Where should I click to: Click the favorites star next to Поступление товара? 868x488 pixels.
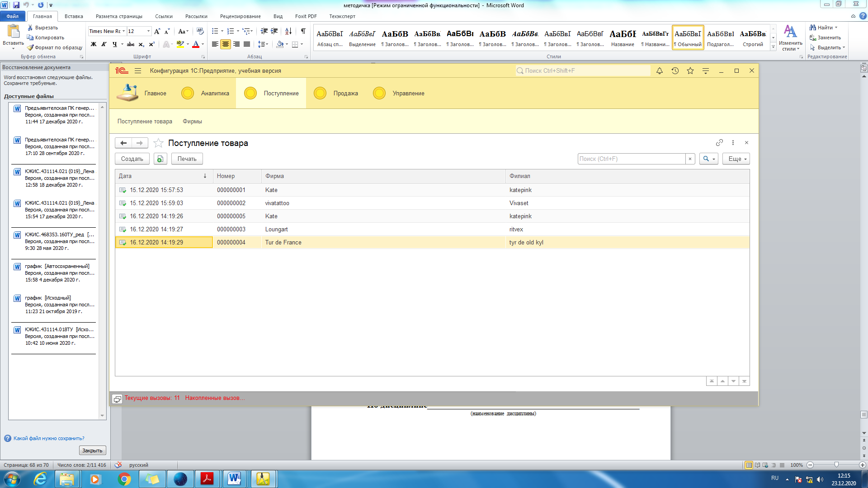click(x=158, y=143)
